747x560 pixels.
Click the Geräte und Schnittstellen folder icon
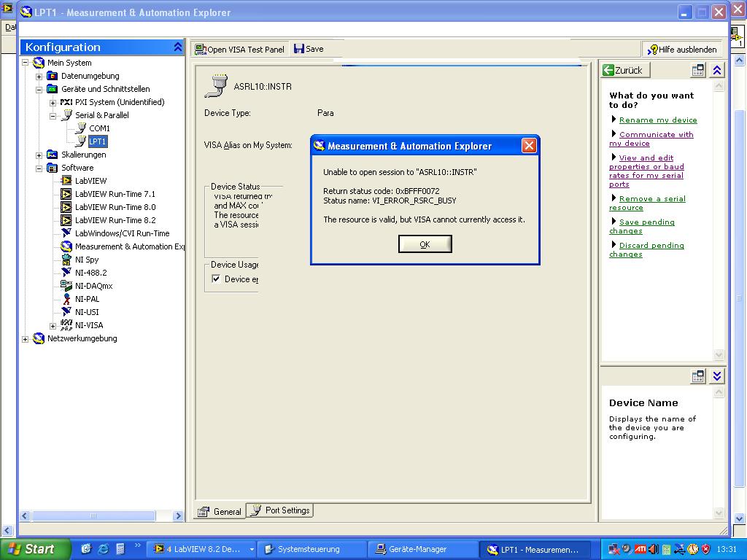pyautogui.click(x=52, y=88)
